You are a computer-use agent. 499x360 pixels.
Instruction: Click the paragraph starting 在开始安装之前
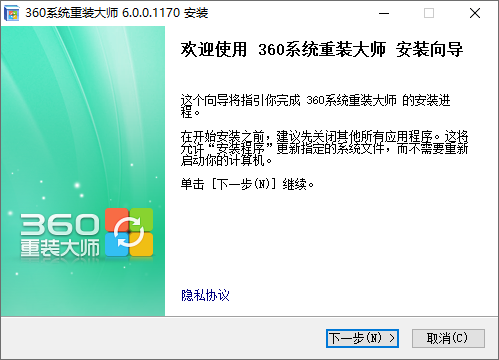point(324,148)
